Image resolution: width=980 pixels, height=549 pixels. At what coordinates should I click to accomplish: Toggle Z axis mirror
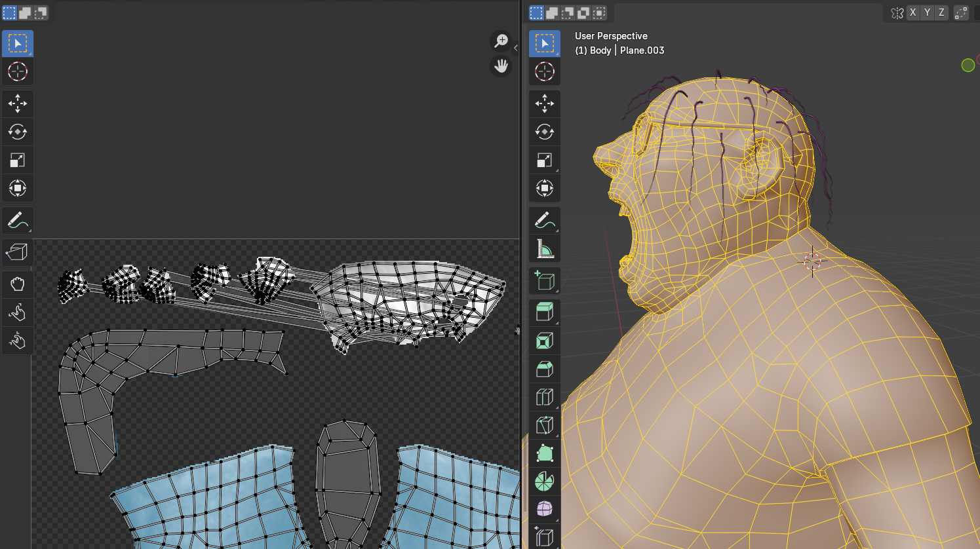point(941,12)
